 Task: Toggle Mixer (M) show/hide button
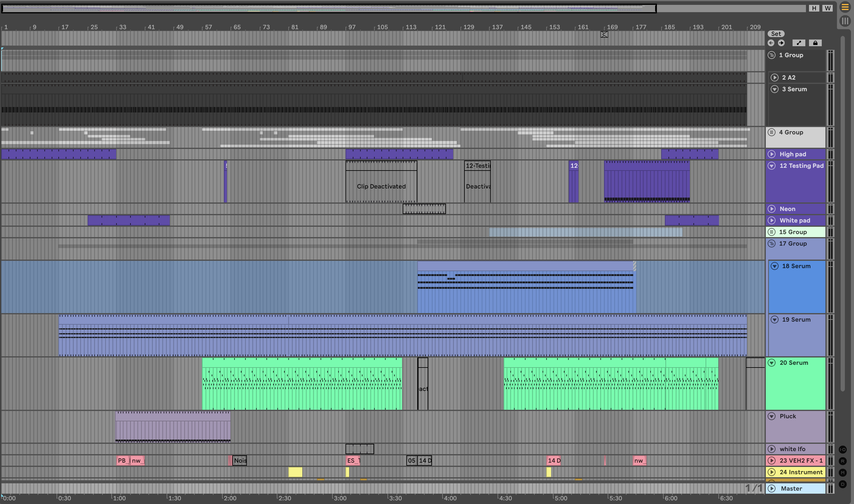842,472
